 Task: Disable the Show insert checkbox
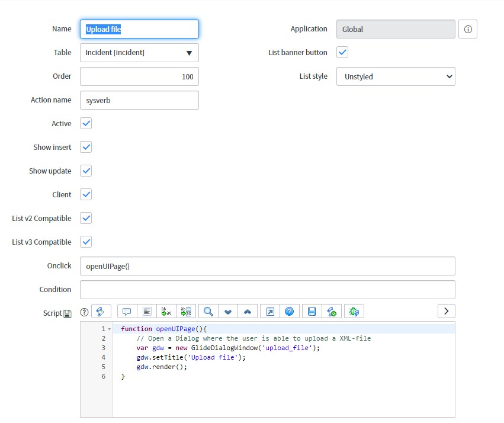[86, 147]
